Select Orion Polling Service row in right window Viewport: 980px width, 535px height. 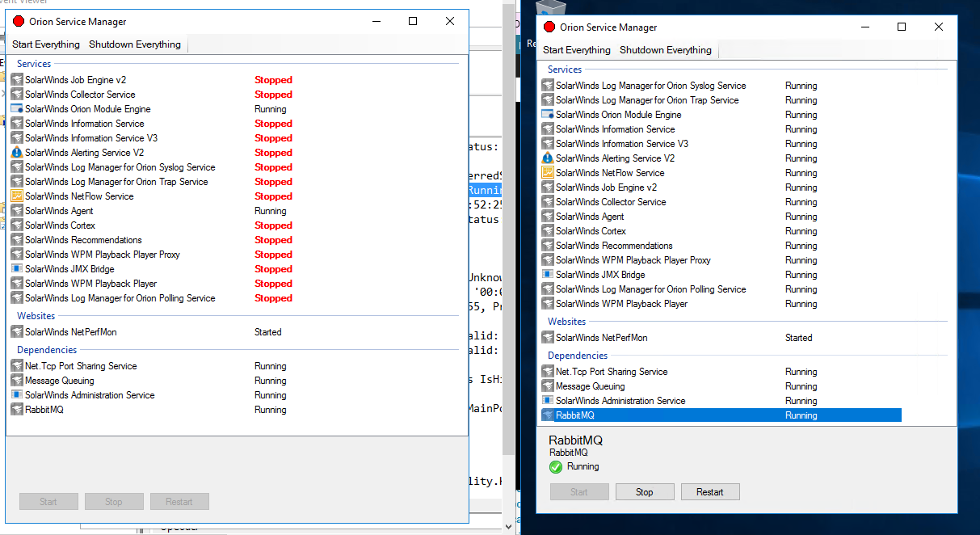point(721,289)
